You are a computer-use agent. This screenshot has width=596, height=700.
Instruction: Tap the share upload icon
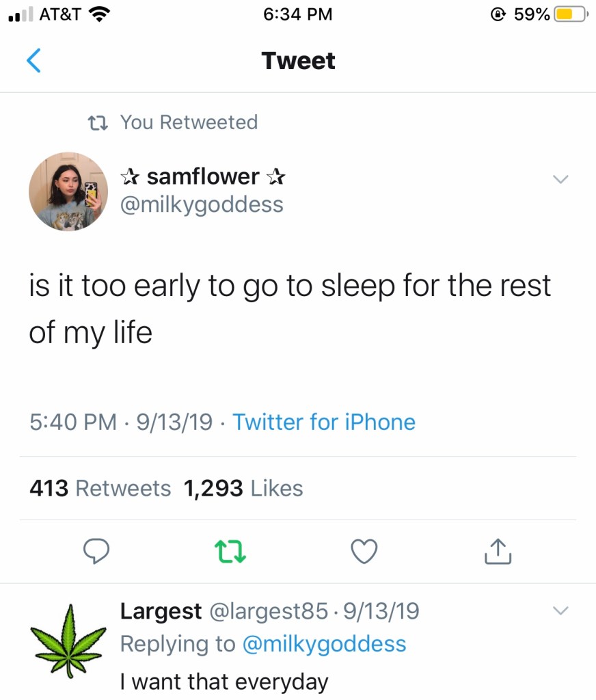coord(498,551)
